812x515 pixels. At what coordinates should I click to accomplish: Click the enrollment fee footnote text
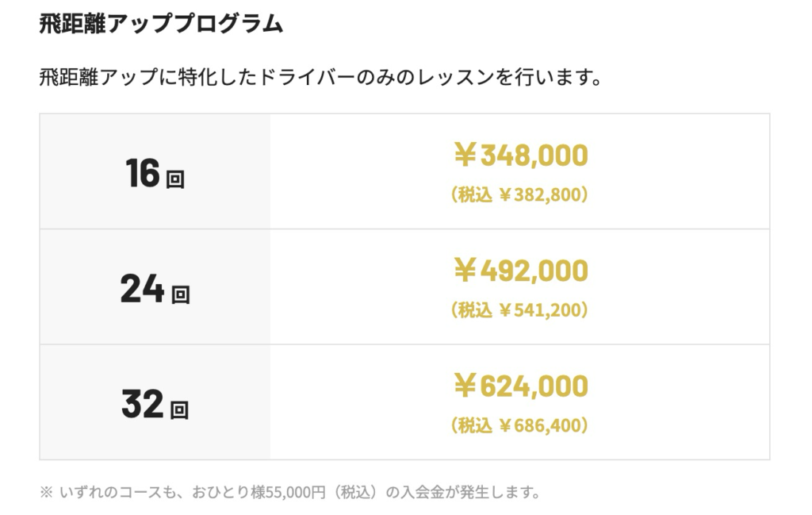(289, 492)
